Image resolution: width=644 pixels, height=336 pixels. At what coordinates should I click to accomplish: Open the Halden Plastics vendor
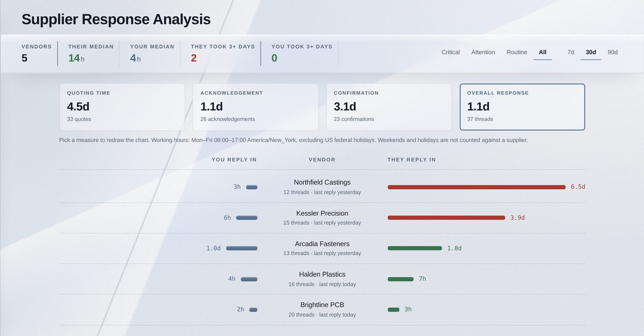point(322,274)
